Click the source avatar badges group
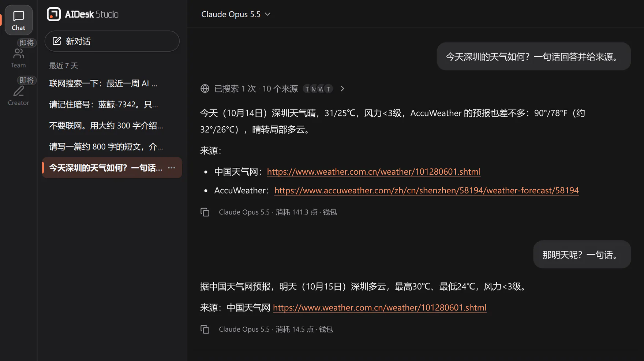 click(x=318, y=89)
